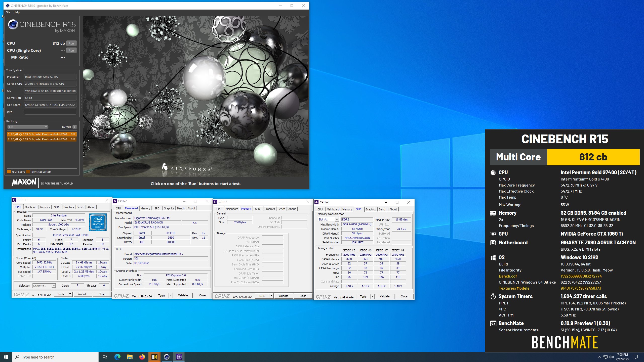The image size is (644, 362).
Task: Open Task View from the taskbar
Action: [105, 357]
